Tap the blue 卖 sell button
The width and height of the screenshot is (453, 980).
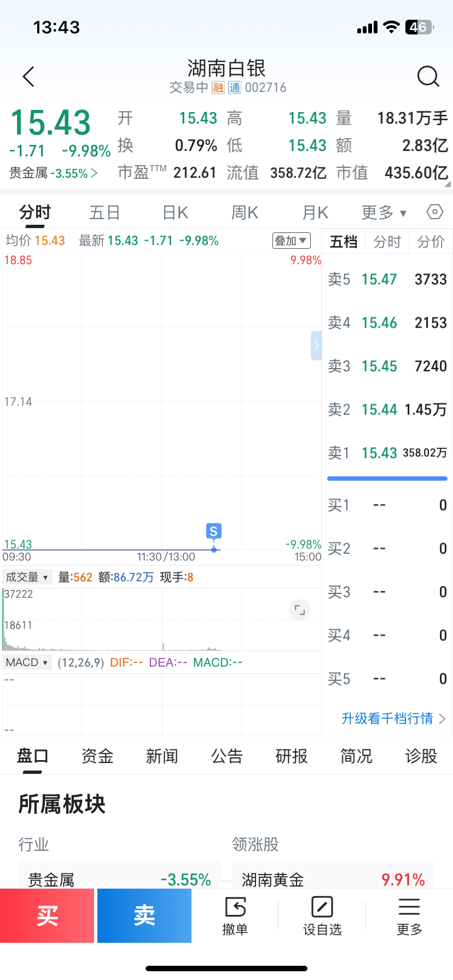tap(144, 915)
